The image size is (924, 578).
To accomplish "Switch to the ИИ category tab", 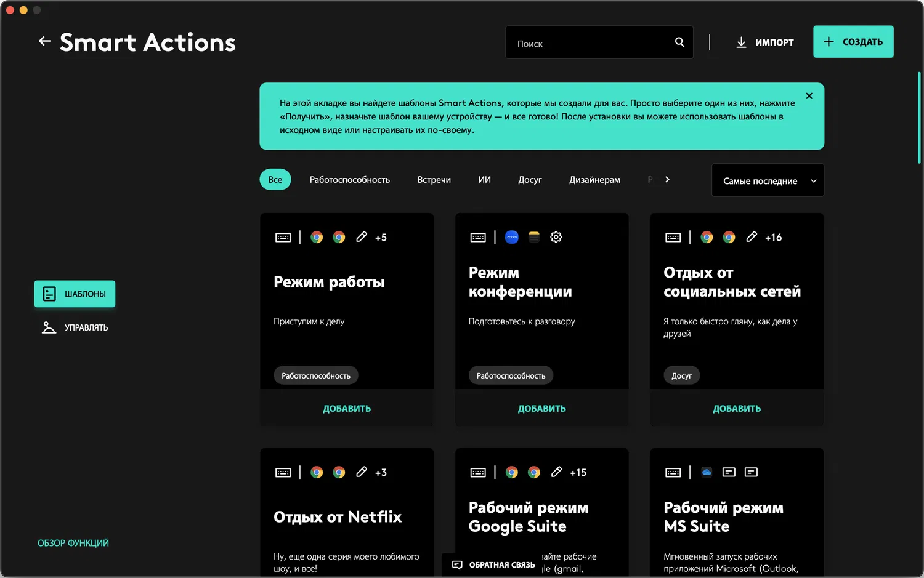I will [x=485, y=180].
